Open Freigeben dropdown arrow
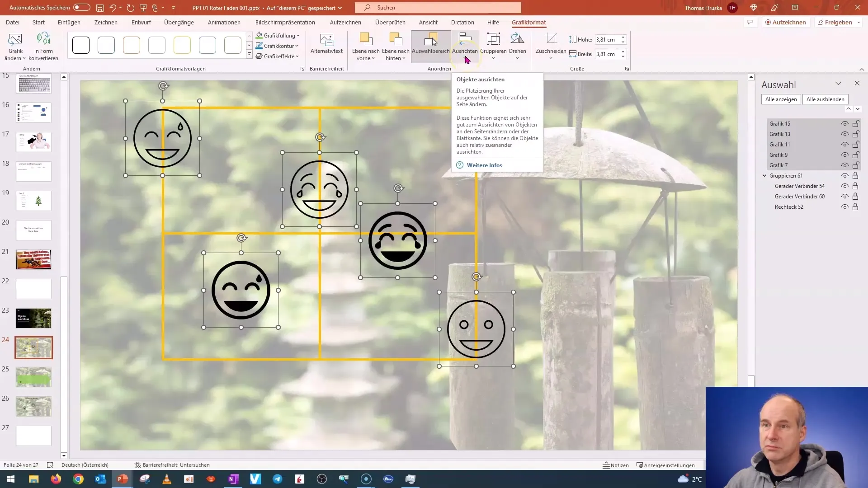The image size is (868, 488). click(x=859, y=22)
